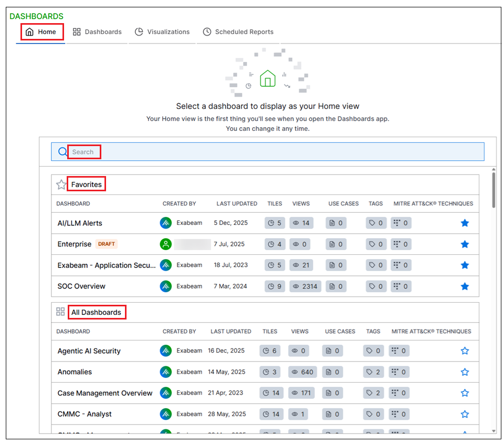
Task: Remove SOC Overview from favorites via star
Action: [465, 286]
